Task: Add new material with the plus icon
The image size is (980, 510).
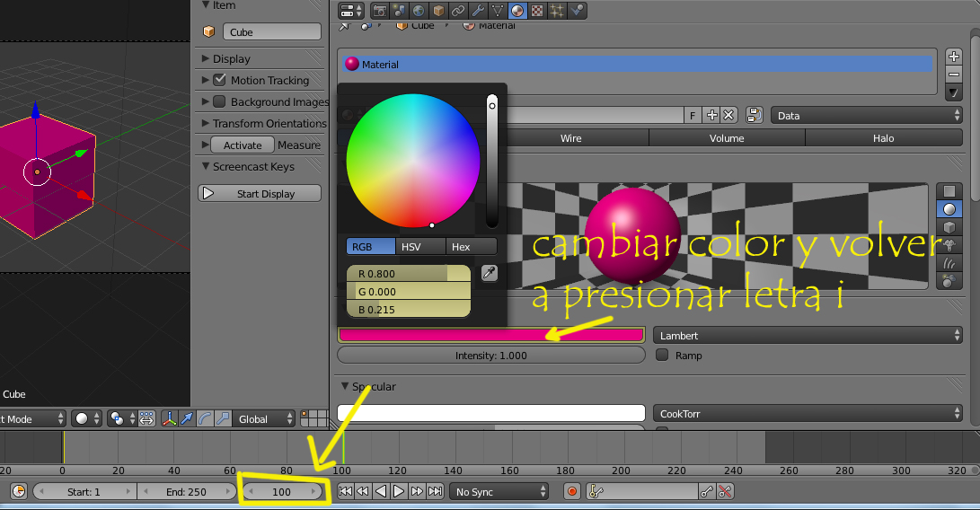Action: click(x=712, y=115)
